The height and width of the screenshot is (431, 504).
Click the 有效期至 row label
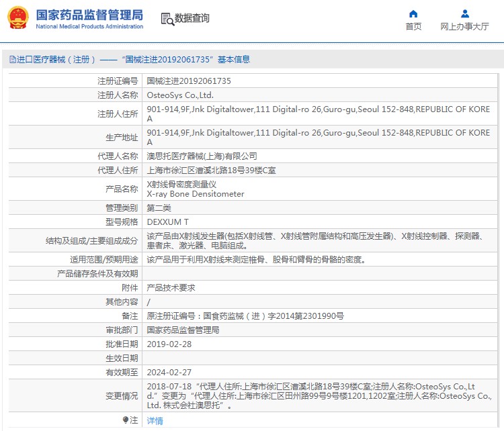click(x=122, y=373)
